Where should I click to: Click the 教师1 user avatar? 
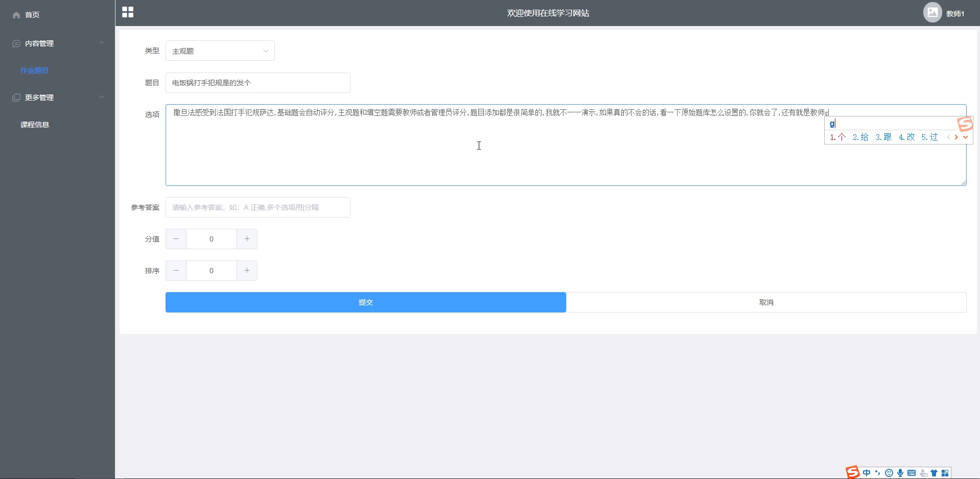(932, 13)
